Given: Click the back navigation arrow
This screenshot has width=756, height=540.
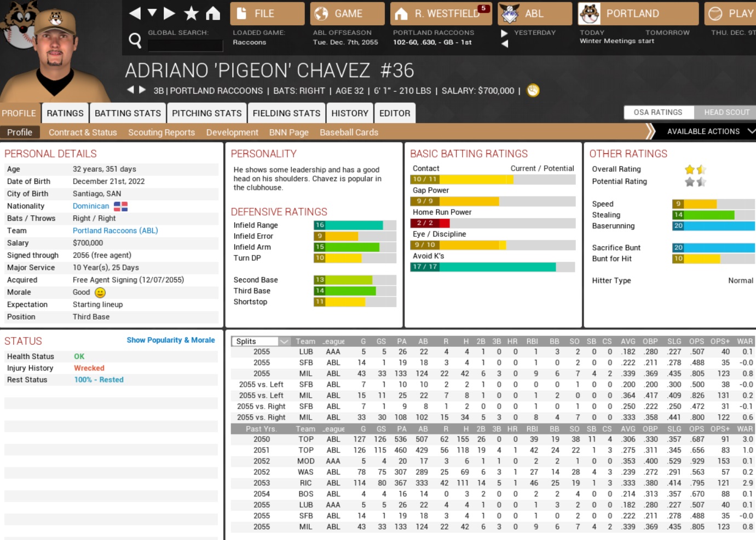Looking at the screenshot, I should tap(135, 13).
